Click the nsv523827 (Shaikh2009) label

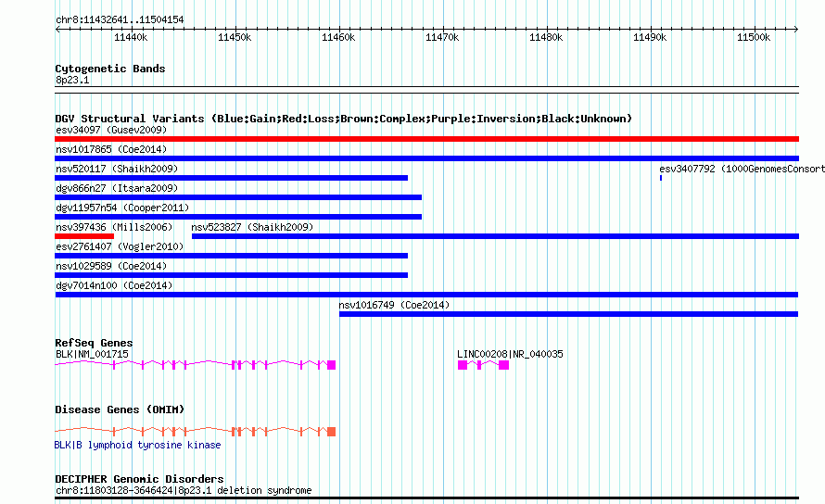click(252, 227)
